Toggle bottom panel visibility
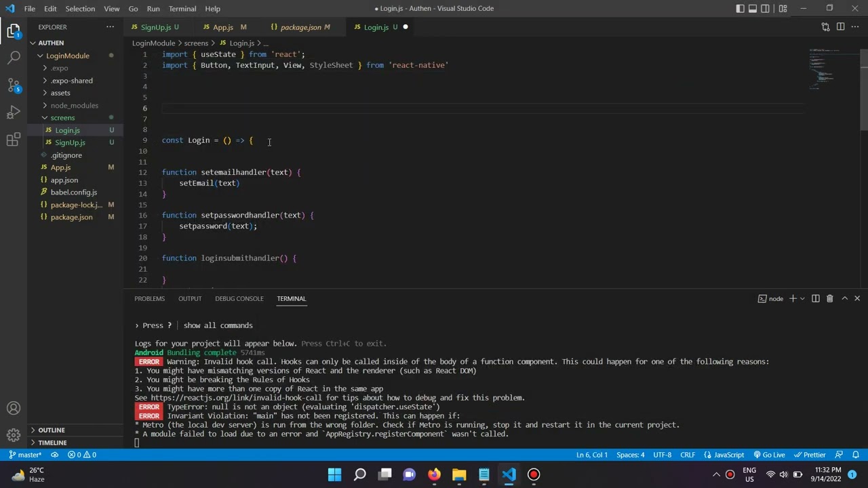868x488 pixels. pos(753,9)
